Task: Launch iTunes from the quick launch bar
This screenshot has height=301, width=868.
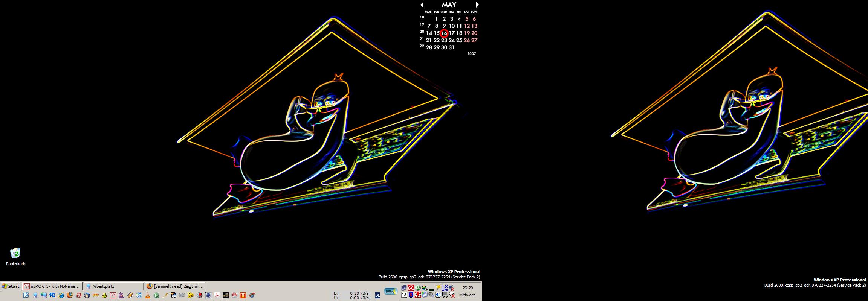Action: click(x=139, y=295)
